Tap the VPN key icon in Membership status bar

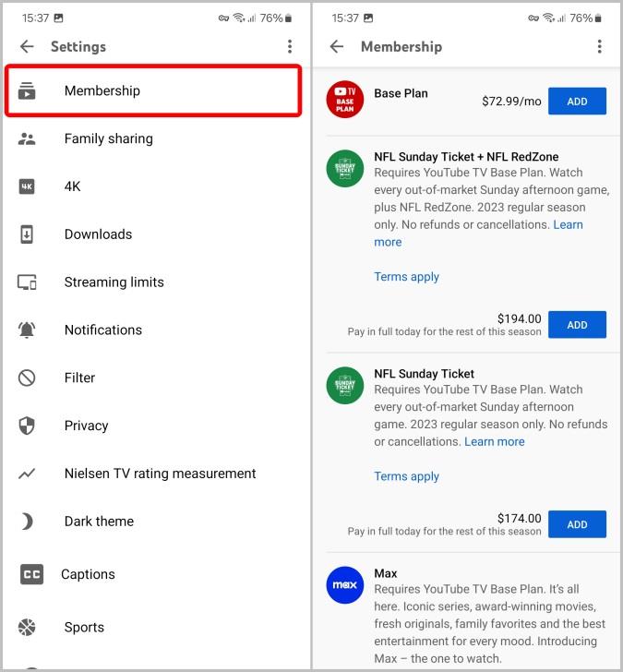tap(533, 18)
